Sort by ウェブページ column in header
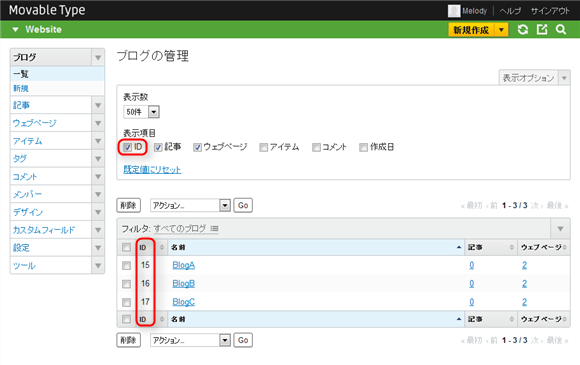Screen dimensions: 580x365 565,247
